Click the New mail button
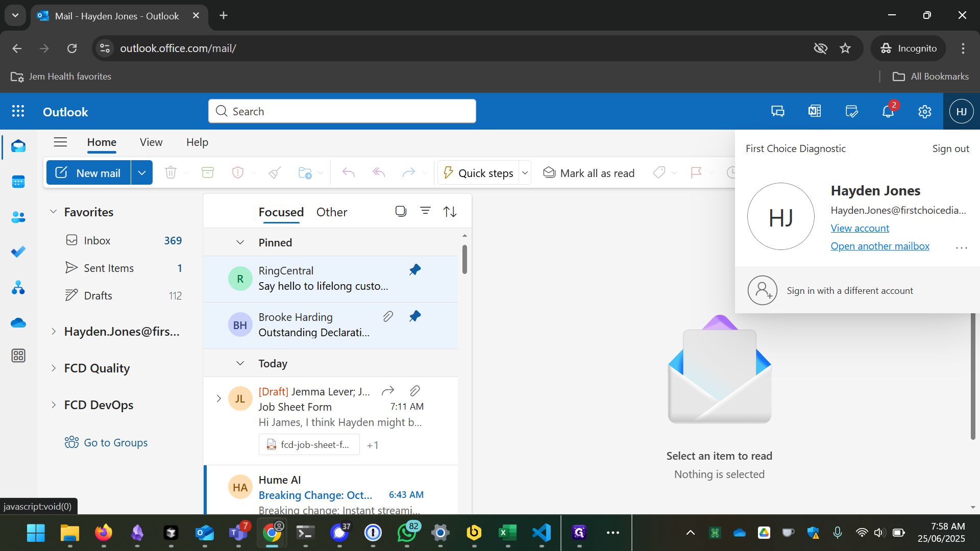 click(x=89, y=173)
